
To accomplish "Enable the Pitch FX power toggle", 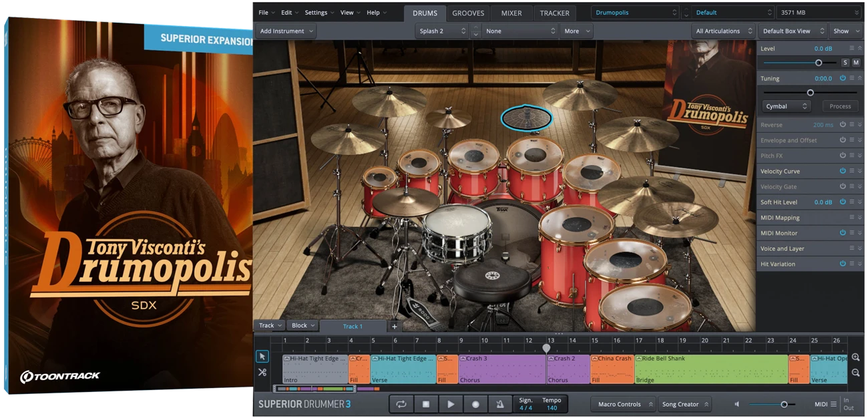I will pos(843,156).
